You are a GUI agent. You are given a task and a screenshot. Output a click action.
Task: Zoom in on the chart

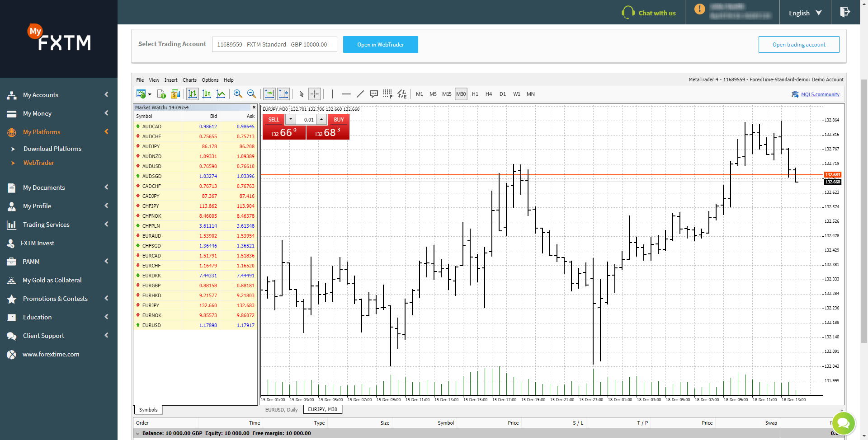[x=238, y=94]
